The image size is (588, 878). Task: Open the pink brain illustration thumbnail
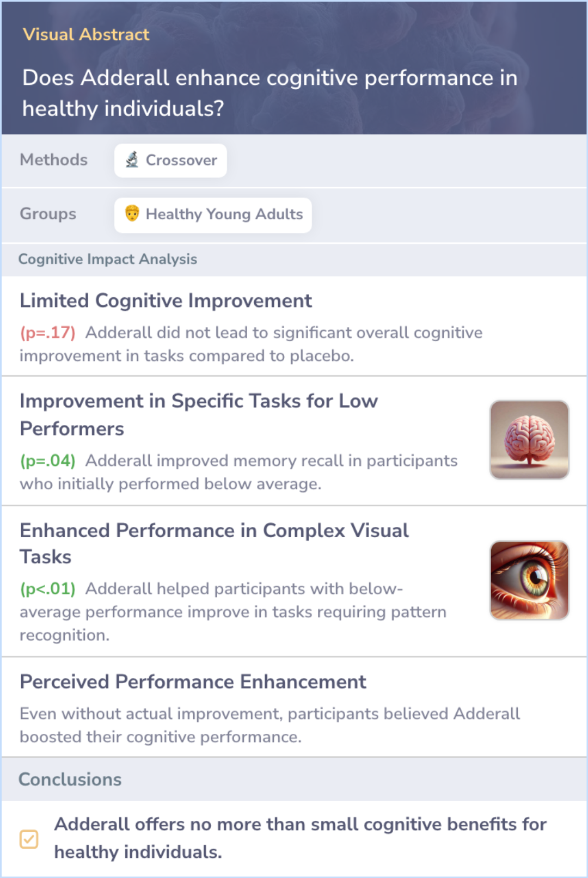click(529, 440)
